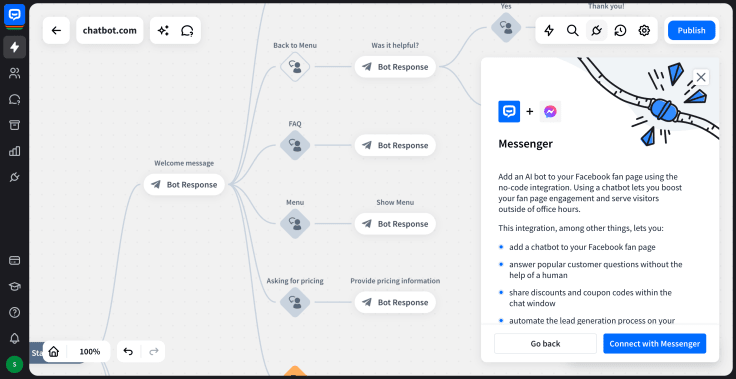Click the plug integrations toolbar icon

click(597, 31)
